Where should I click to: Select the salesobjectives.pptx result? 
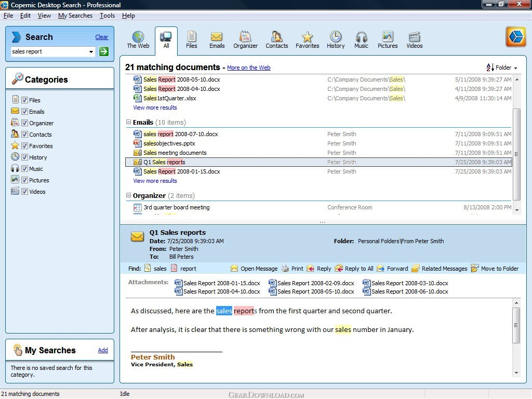tap(318, 143)
